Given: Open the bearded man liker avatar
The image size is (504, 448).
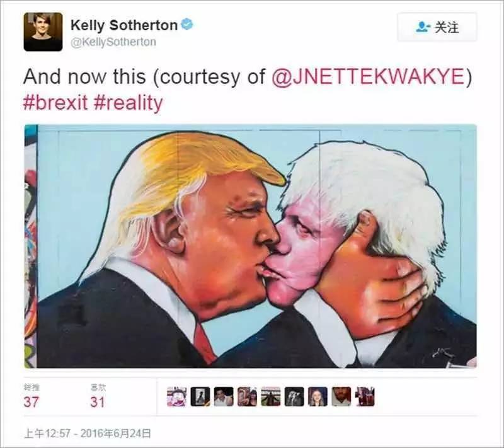Looking at the screenshot, I should click(341, 396).
